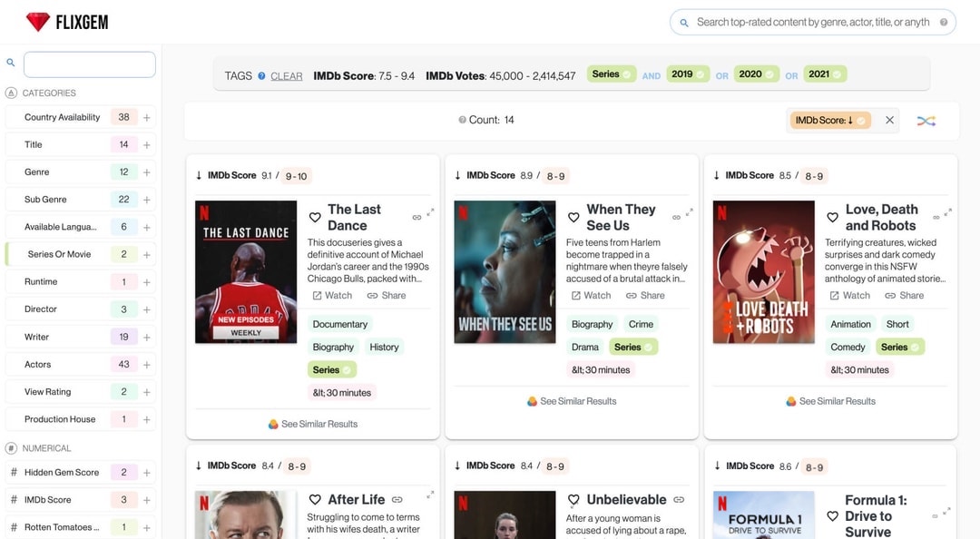Open Hidden Gem Score numerical filter
Viewport: 980px width, 539px height.
[x=81, y=472]
